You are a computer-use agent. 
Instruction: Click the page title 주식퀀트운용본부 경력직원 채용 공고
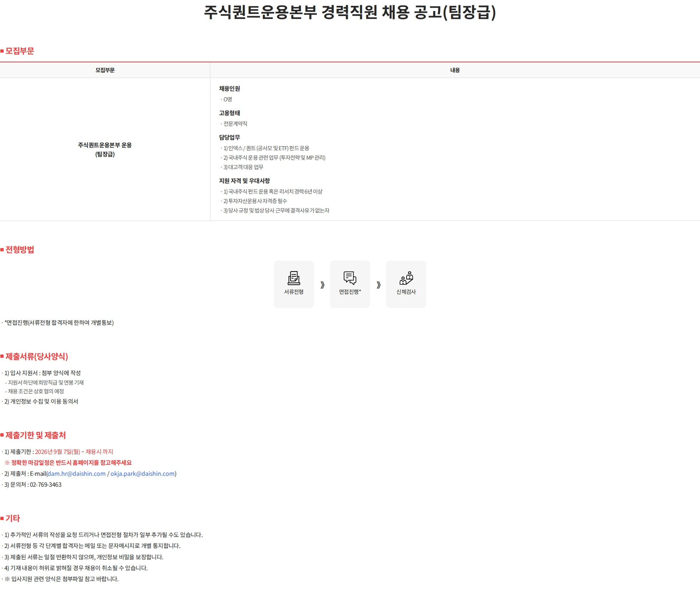(350, 12)
